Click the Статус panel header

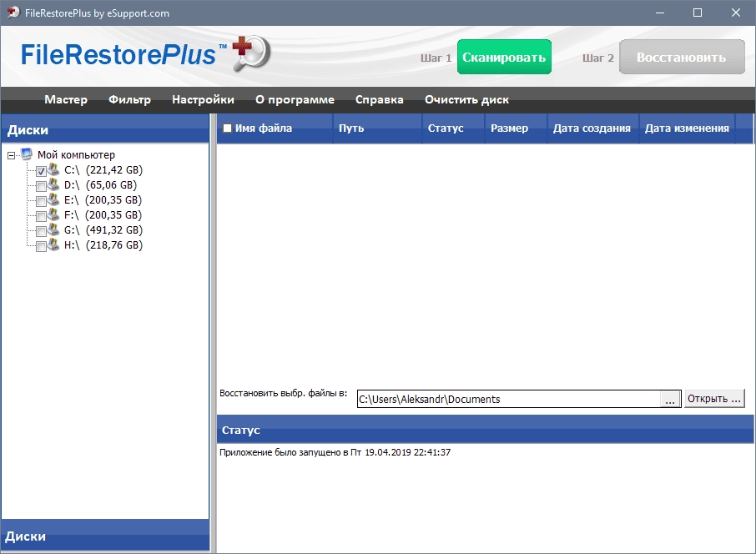tap(485, 430)
